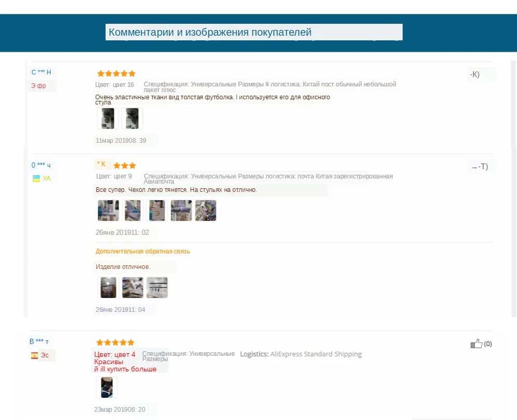Open third thumbnail under additional feedback

click(157, 288)
